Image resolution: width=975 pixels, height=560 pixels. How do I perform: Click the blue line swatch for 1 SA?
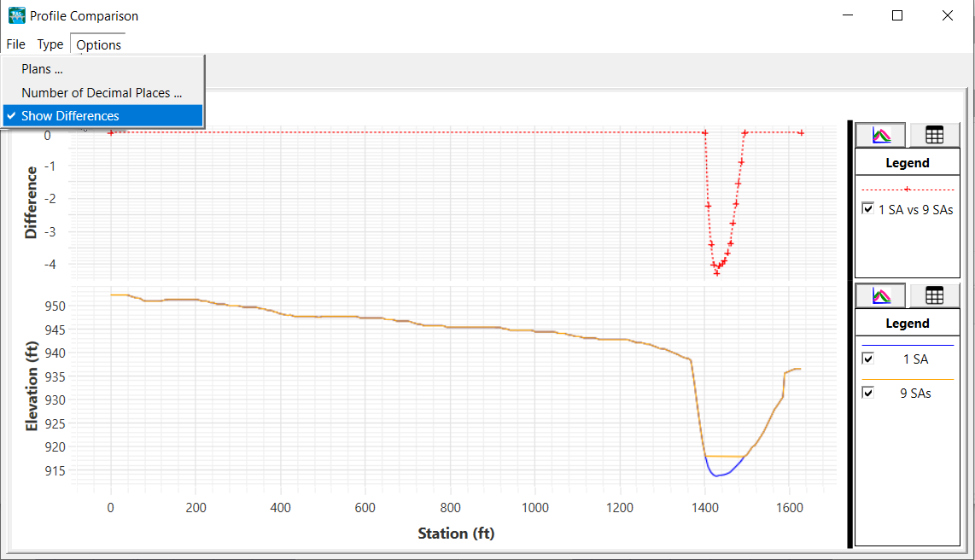[907, 345]
